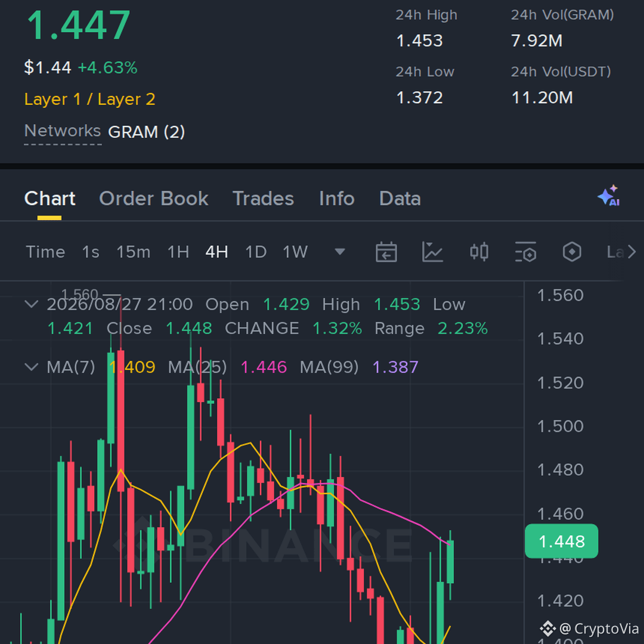Click the 24h High value 1.453
The width and height of the screenshot is (644, 644).
point(419,41)
